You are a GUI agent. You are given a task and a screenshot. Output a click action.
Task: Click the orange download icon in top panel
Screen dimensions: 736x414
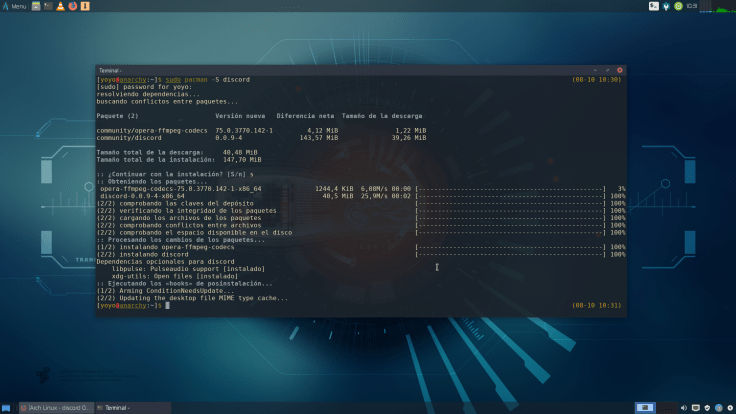point(84,6)
